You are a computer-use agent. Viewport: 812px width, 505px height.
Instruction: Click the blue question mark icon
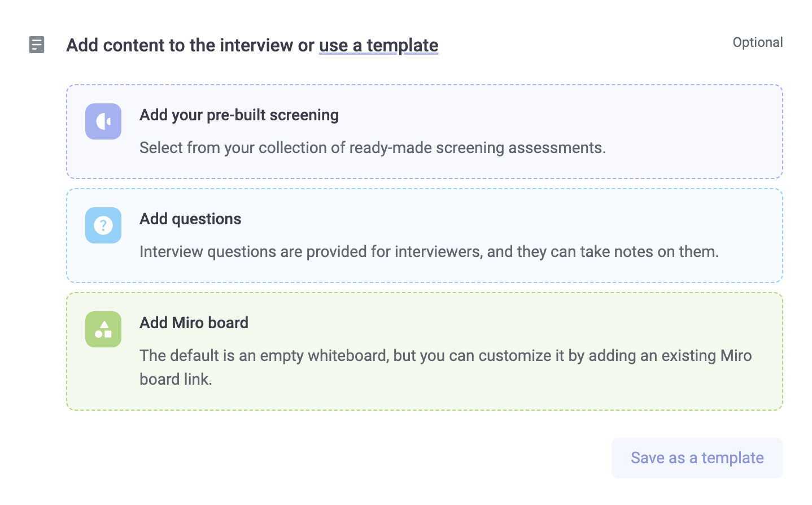[103, 225]
